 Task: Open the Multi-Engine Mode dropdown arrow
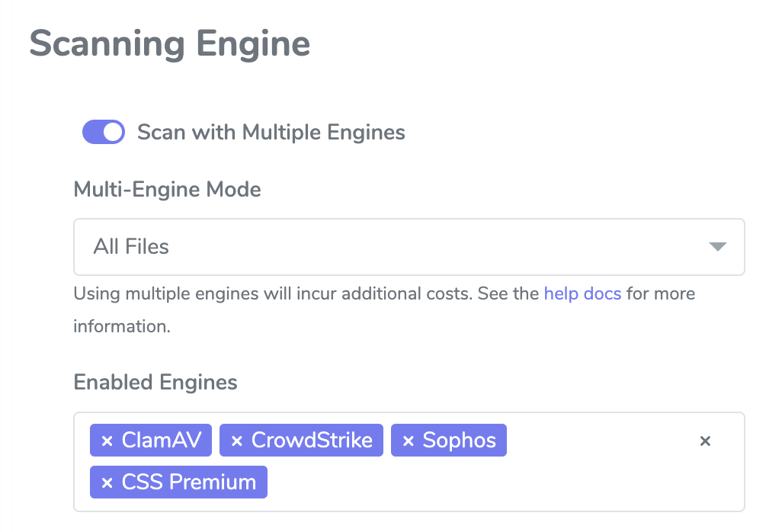pos(718,247)
